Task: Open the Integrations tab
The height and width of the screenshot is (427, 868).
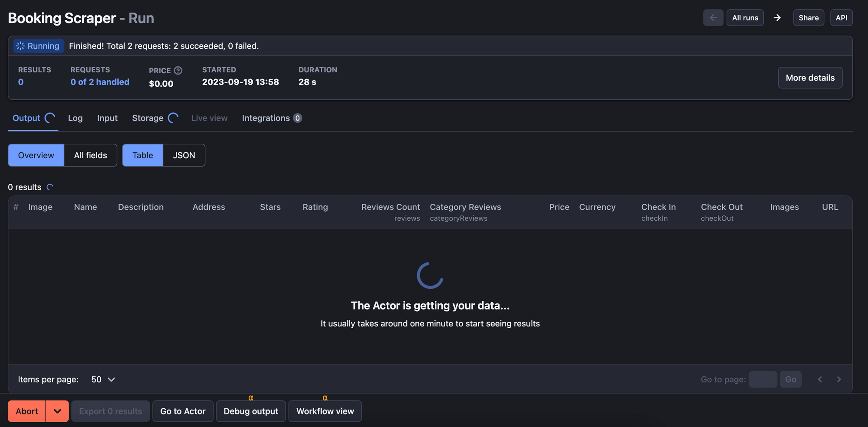Action: [272, 118]
